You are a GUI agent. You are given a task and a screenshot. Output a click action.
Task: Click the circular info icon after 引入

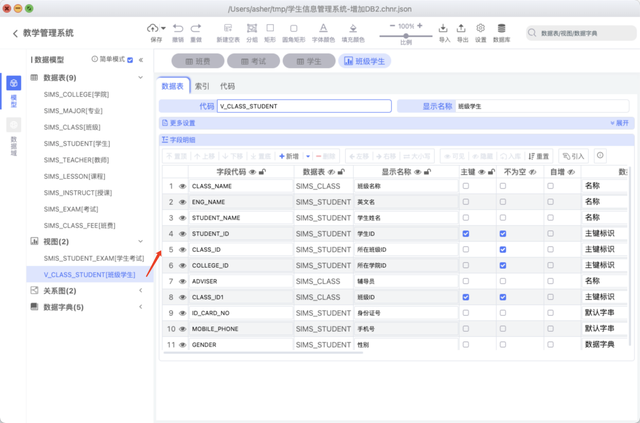[x=600, y=156]
